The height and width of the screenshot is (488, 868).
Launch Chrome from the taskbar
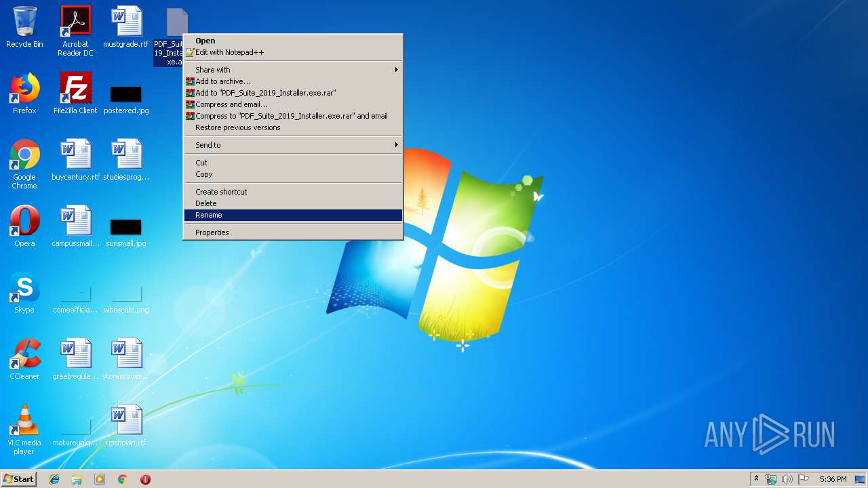123,479
